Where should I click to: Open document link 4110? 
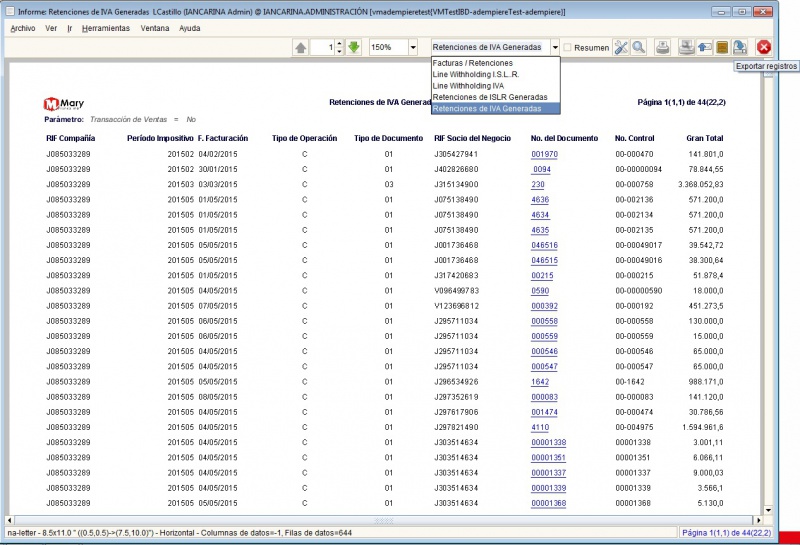pos(540,428)
